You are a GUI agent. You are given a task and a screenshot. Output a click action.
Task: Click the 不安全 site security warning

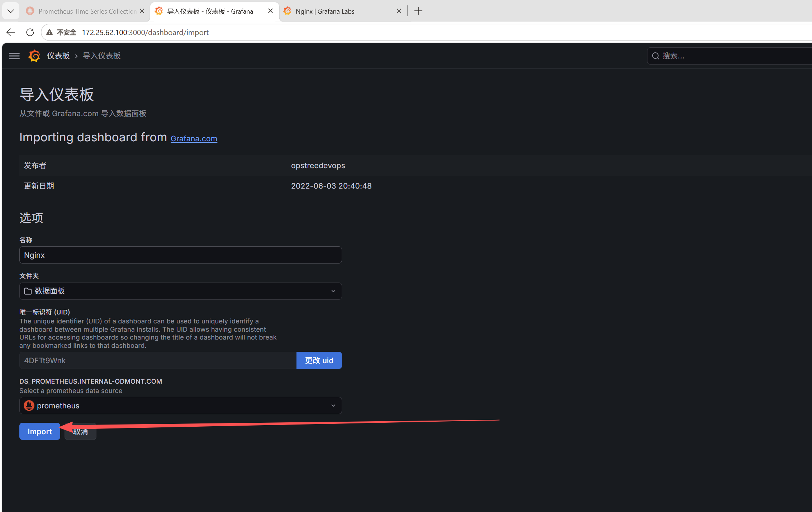pyautogui.click(x=61, y=32)
